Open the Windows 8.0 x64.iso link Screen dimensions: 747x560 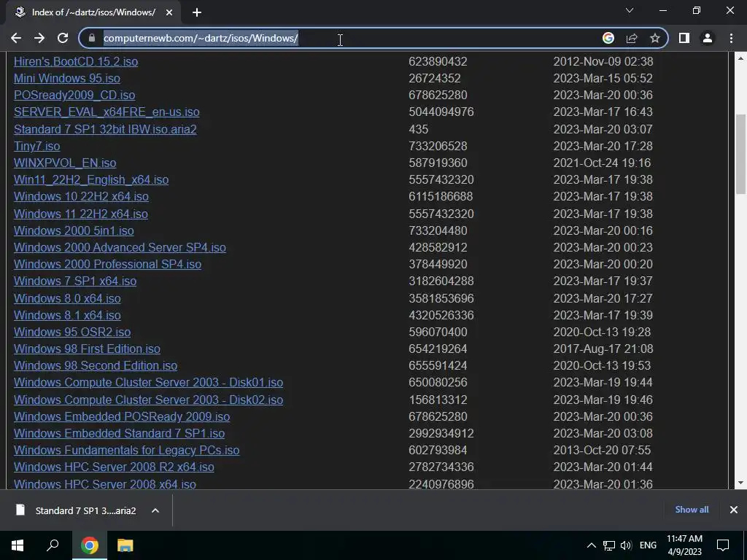[67, 298]
